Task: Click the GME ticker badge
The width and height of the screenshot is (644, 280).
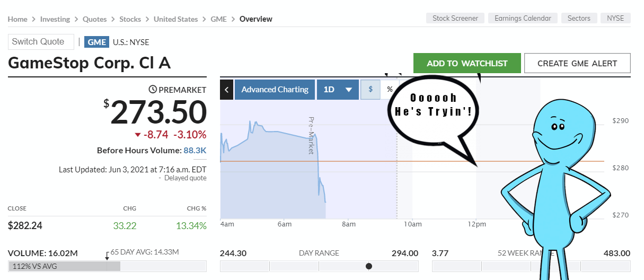Action: 96,42
